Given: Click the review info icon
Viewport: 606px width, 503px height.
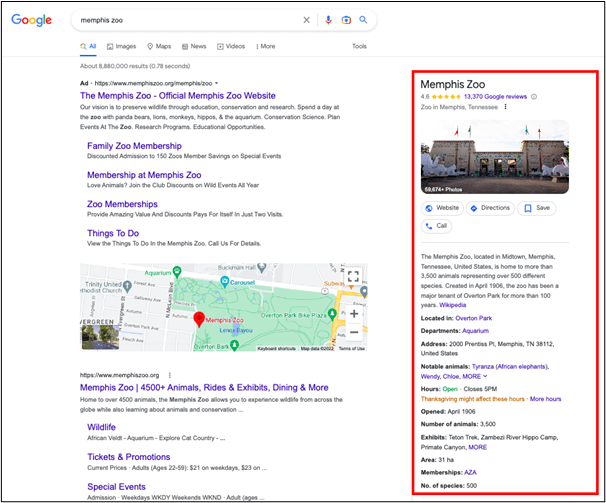Looking at the screenshot, I should tap(534, 97).
